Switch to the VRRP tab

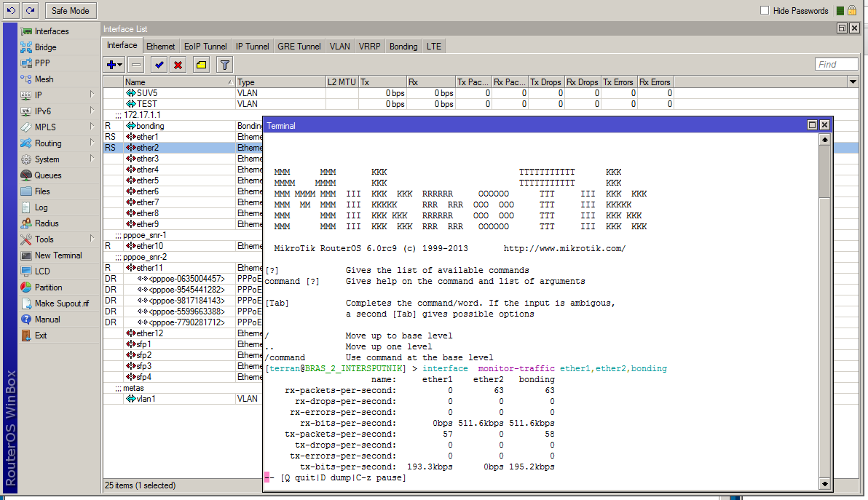[369, 47]
